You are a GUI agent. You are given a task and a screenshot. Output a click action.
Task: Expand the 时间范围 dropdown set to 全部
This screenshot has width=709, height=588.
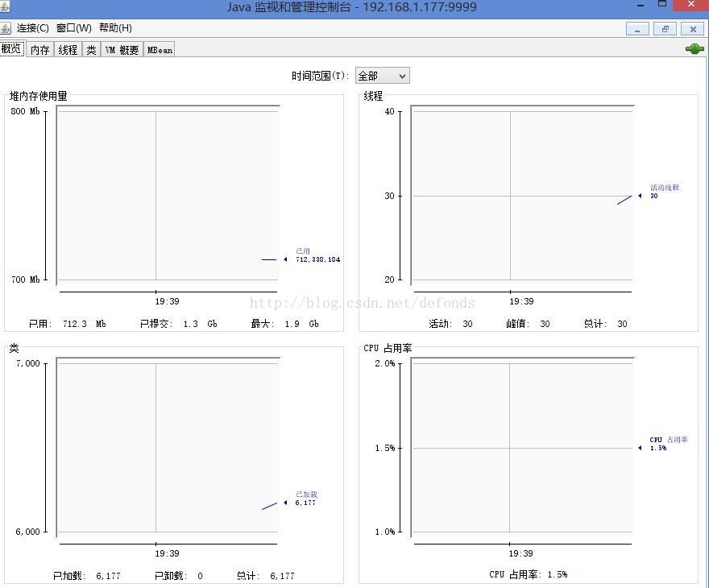tap(383, 76)
